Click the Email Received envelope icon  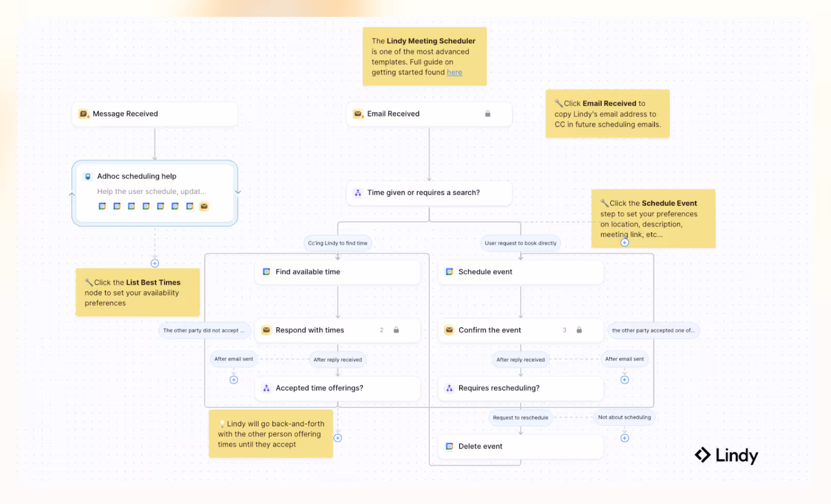(x=358, y=114)
